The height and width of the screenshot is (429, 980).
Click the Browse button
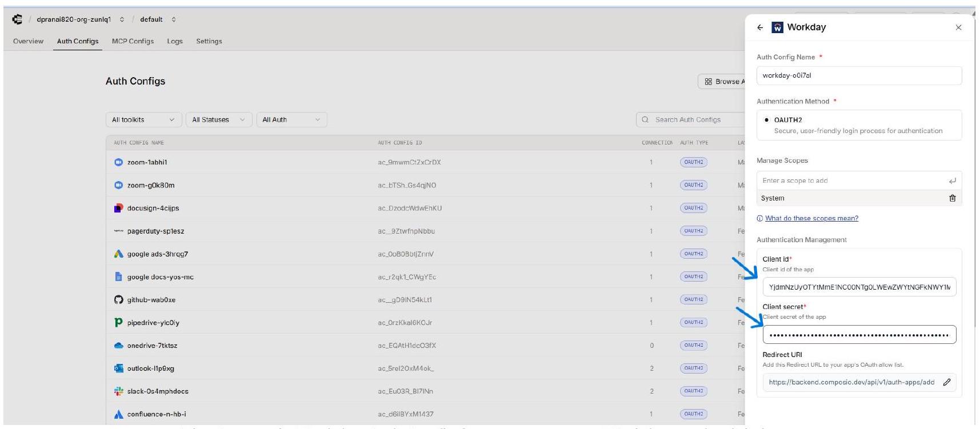[x=722, y=82]
